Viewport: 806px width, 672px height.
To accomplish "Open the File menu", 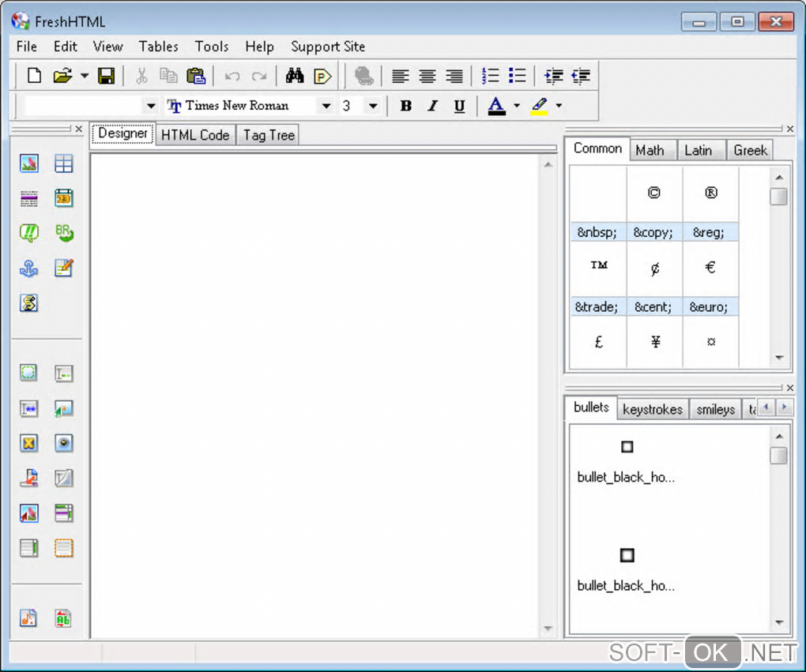I will coord(27,47).
